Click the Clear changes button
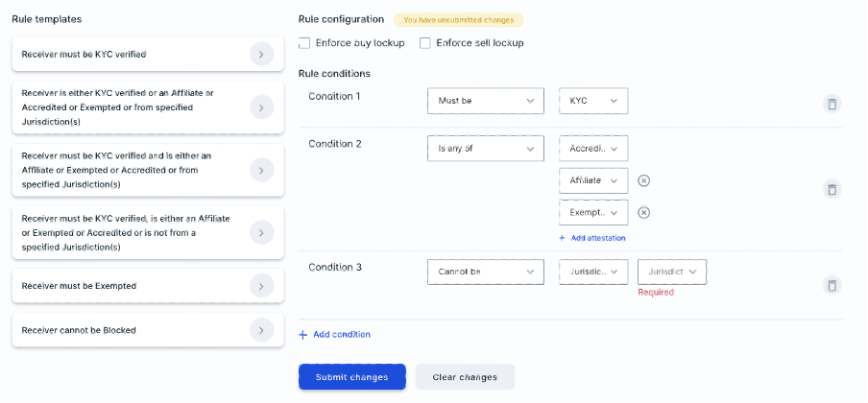Image resolution: width=868 pixels, height=403 pixels. coord(465,377)
